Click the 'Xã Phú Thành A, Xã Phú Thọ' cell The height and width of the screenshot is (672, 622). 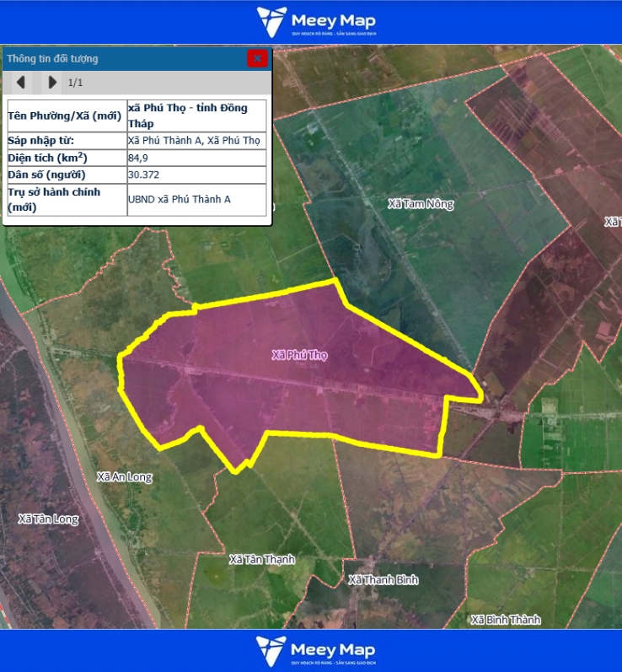[194, 141]
